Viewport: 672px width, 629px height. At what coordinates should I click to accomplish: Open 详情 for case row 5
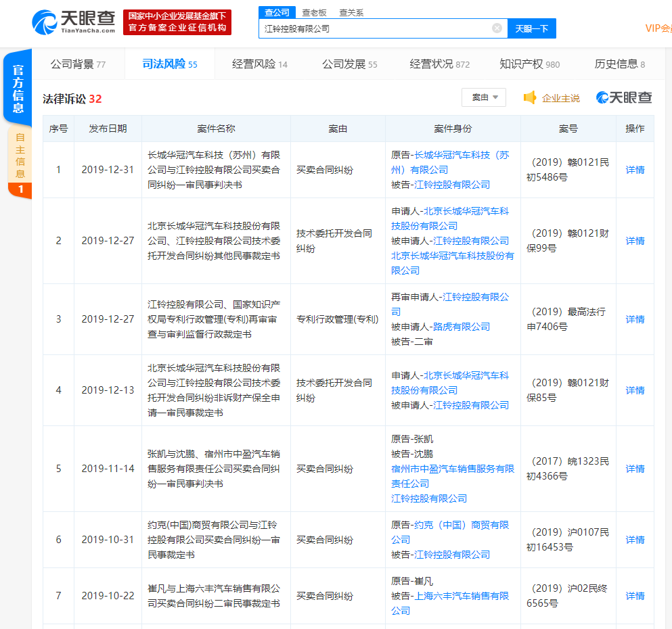(x=635, y=469)
